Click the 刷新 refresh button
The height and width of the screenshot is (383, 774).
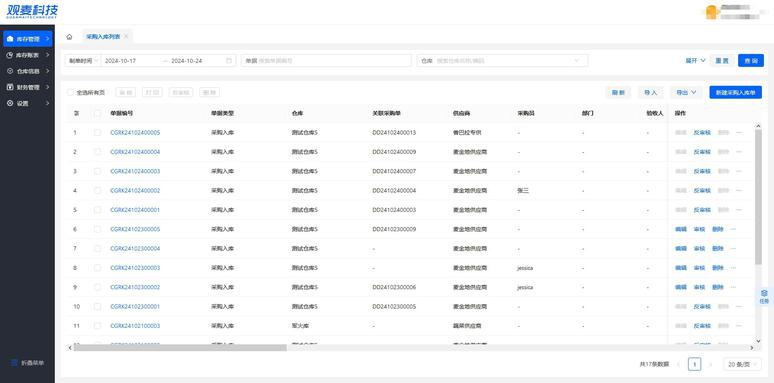pos(618,92)
